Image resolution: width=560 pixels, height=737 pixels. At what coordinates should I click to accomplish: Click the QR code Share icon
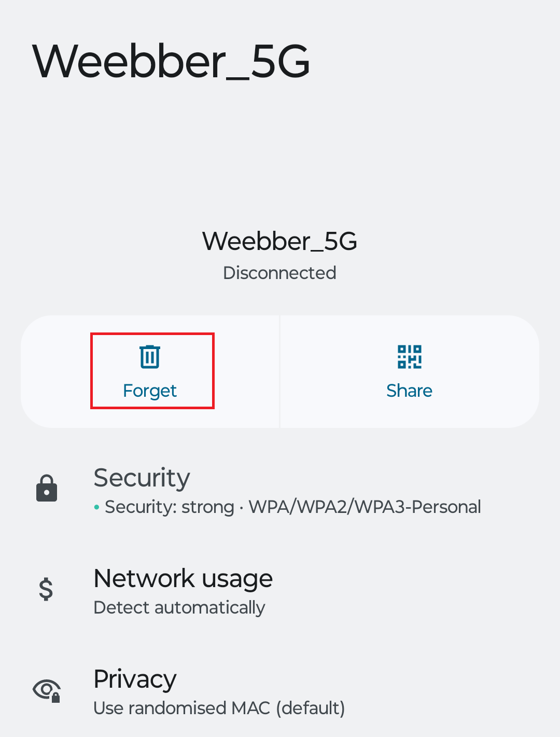tap(409, 356)
